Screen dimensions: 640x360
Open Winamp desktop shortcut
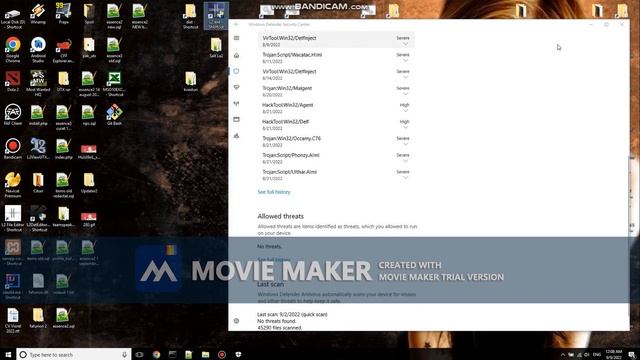[x=38, y=13]
